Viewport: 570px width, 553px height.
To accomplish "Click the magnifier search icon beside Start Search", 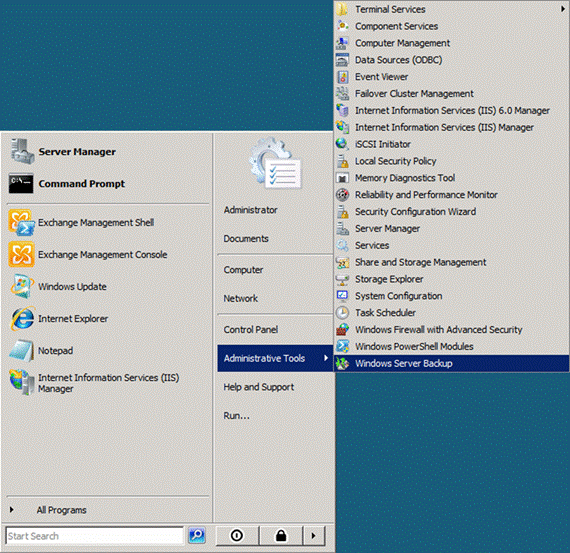I will (197, 535).
